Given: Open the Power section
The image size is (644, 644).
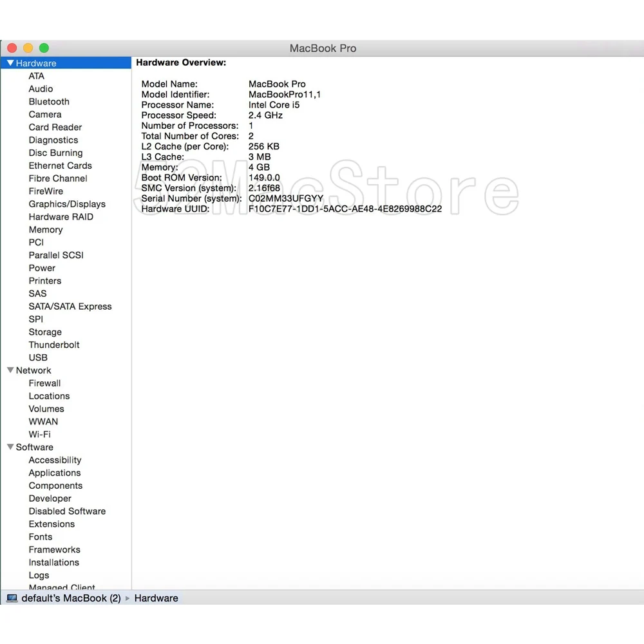Looking at the screenshot, I should pos(42,268).
